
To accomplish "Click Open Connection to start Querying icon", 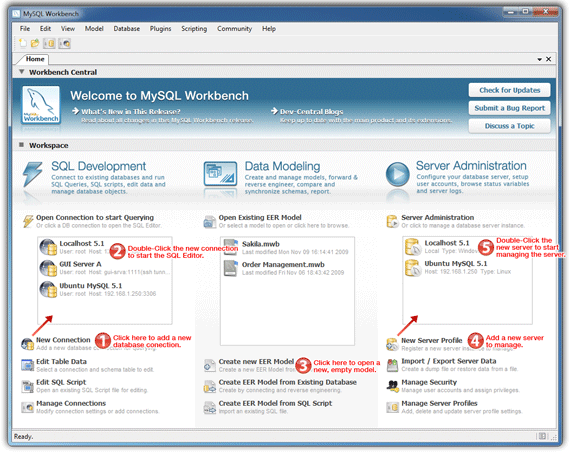I will pos(28,221).
